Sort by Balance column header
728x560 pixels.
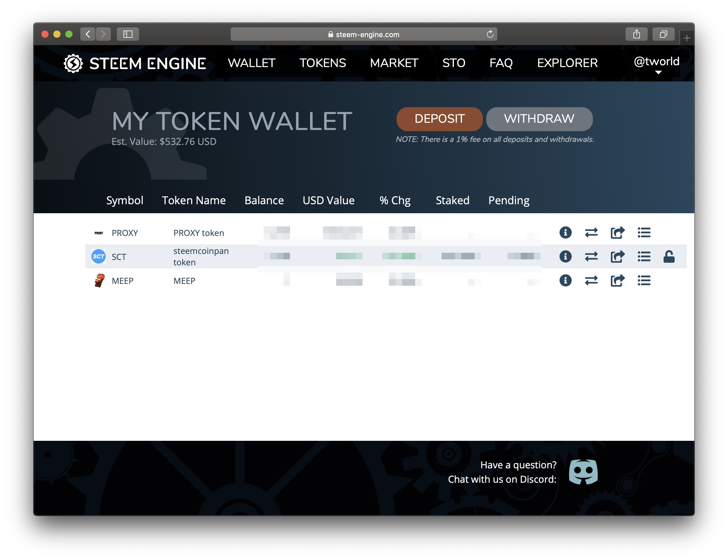click(264, 200)
